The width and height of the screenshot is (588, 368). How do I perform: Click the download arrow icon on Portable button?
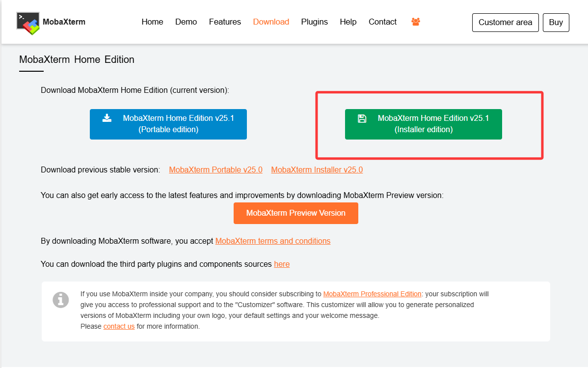pos(107,118)
